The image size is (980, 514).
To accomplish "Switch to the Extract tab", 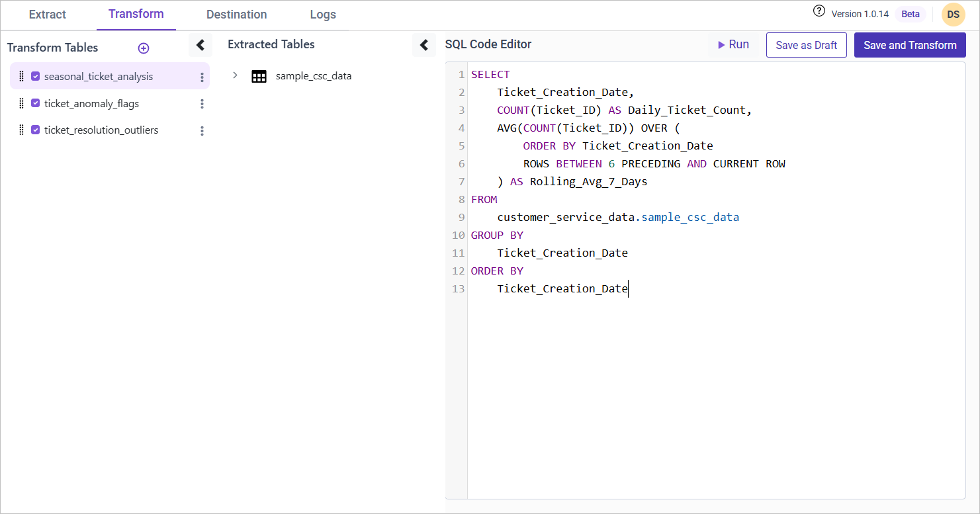I will point(48,15).
